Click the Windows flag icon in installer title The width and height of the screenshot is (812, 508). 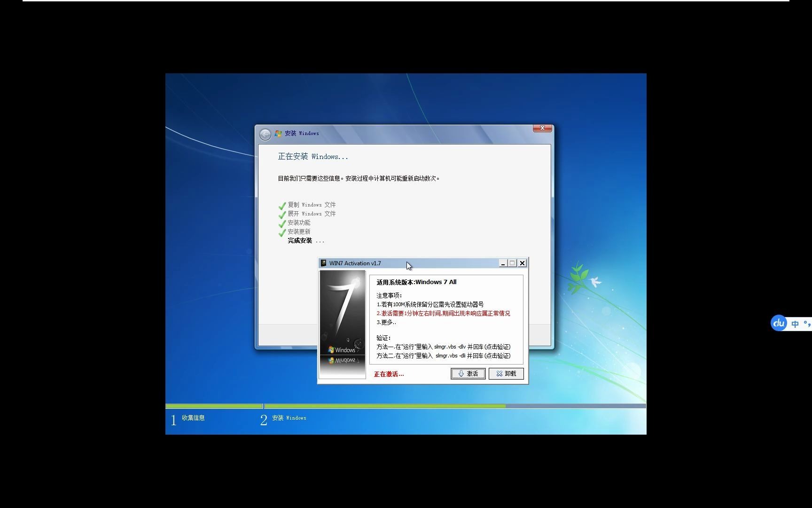278,134
